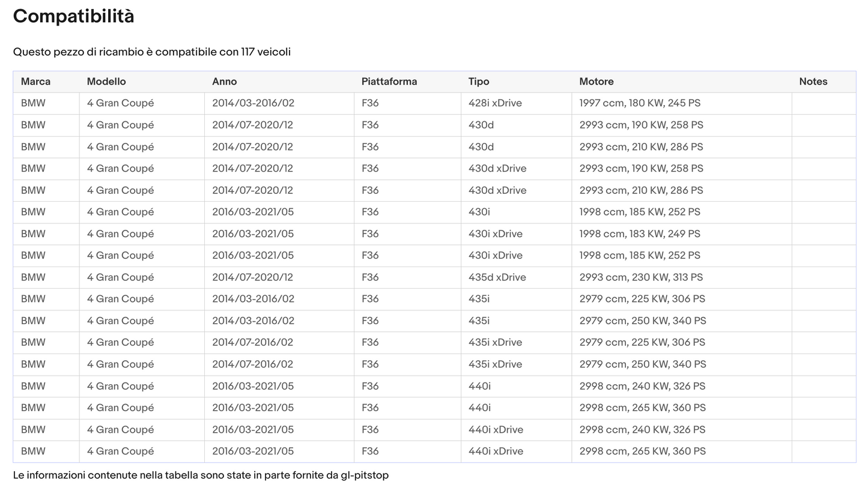The height and width of the screenshot is (491, 868).
Task: Click the Notes column header
Action: pyautogui.click(x=813, y=82)
